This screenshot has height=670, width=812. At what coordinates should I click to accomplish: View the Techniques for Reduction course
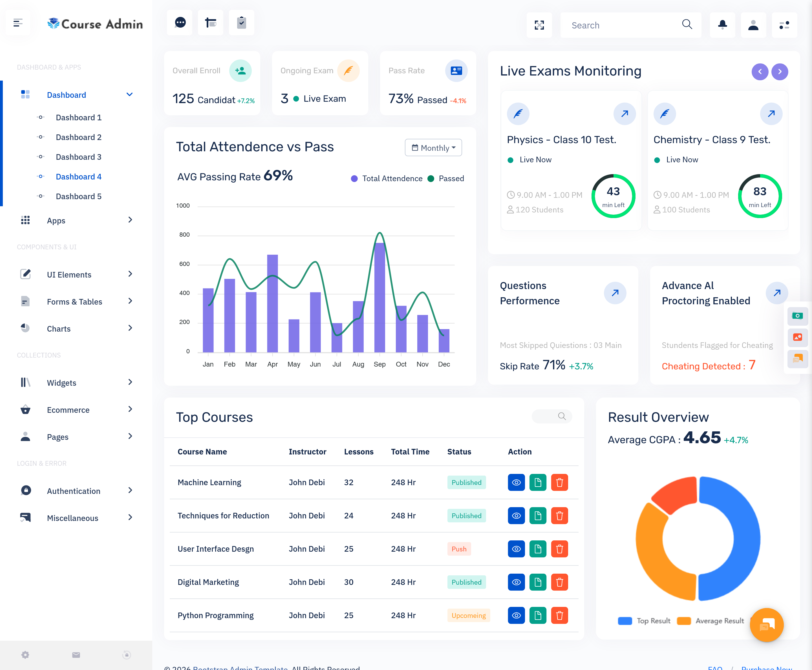point(516,516)
